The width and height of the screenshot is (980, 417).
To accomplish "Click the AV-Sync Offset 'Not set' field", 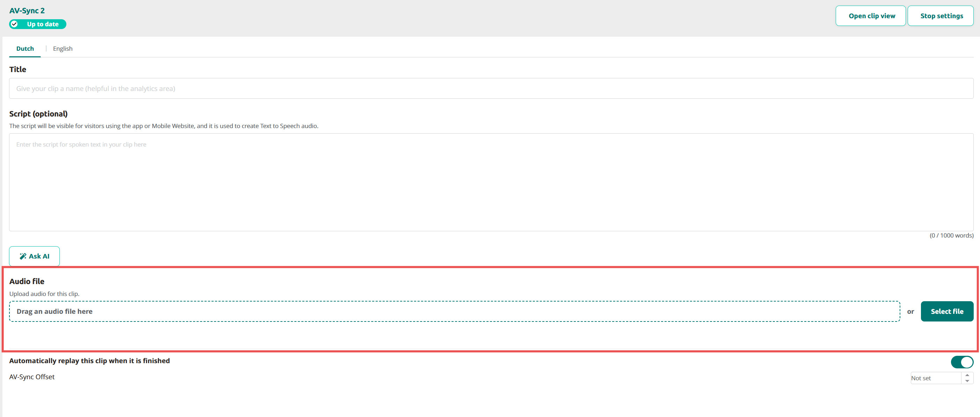I will tap(935, 378).
